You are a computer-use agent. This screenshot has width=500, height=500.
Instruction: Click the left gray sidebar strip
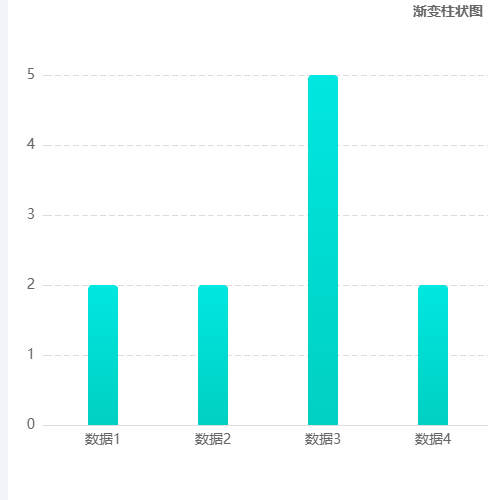coord(4,250)
